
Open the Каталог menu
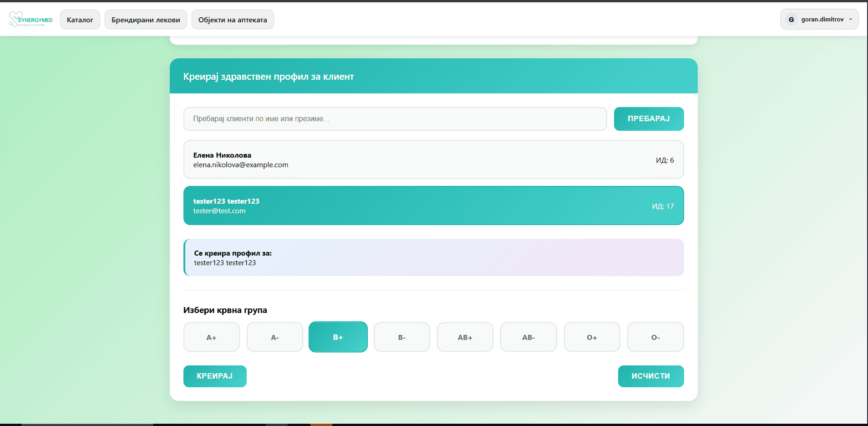click(80, 20)
